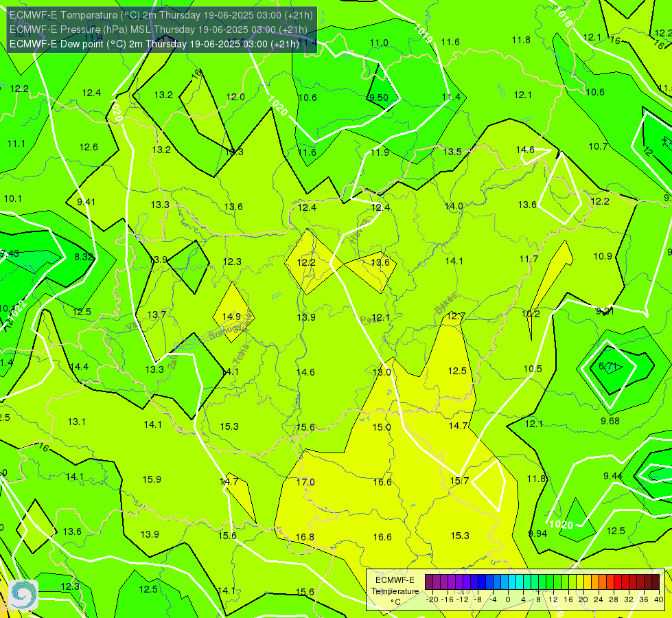The height and width of the screenshot is (618, 672).
Task: Click the Tolna county label
Action: [240, 354]
